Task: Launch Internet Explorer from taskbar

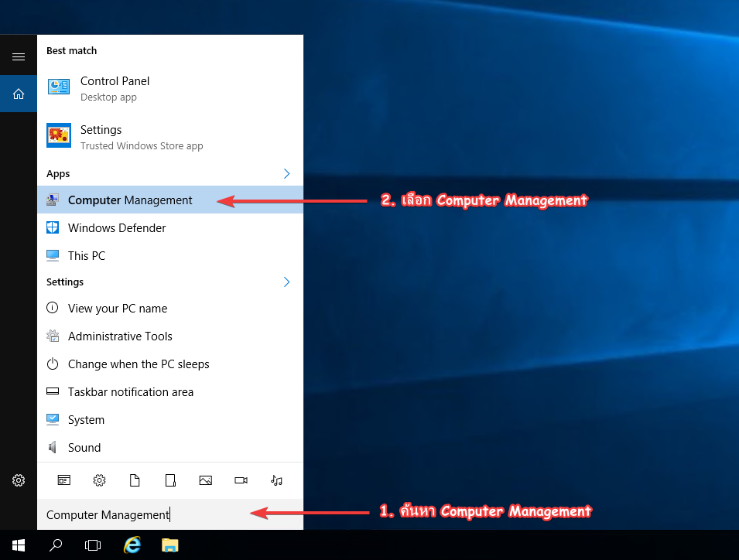Action: (x=132, y=545)
